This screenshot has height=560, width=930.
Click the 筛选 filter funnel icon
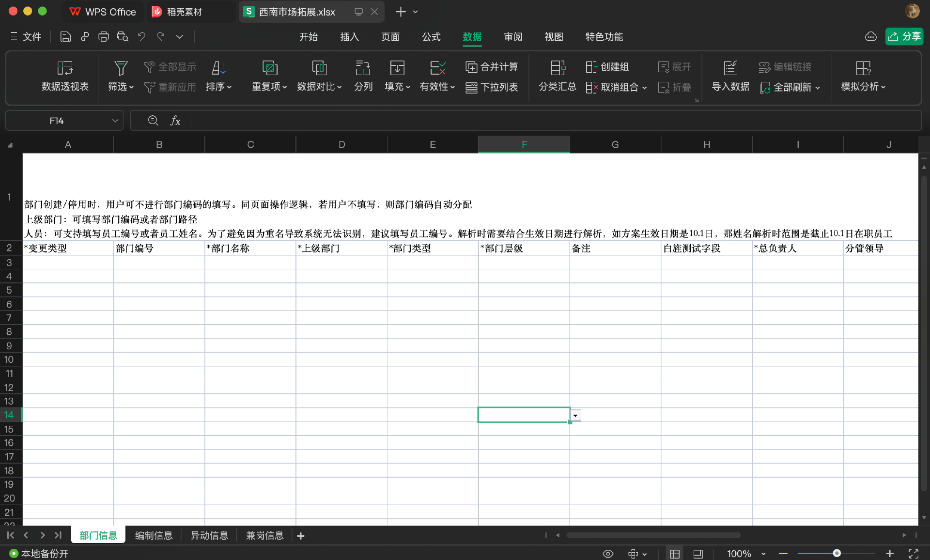click(121, 68)
